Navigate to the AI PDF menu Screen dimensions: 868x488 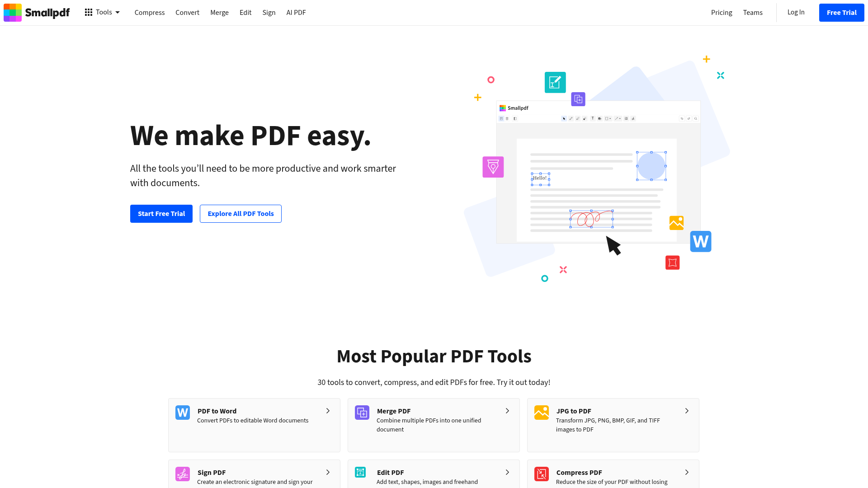coord(296,12)
